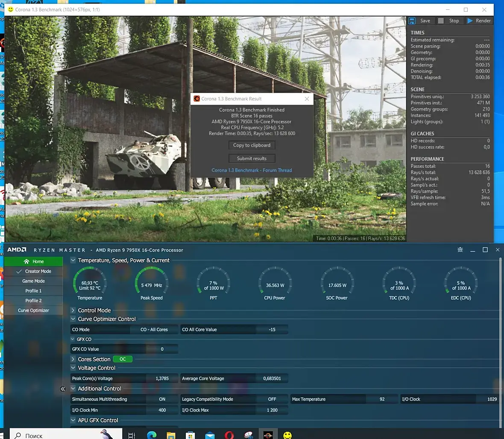Click Corona icon in Result dialog title

pyautogui.click(x=197, y=99)
